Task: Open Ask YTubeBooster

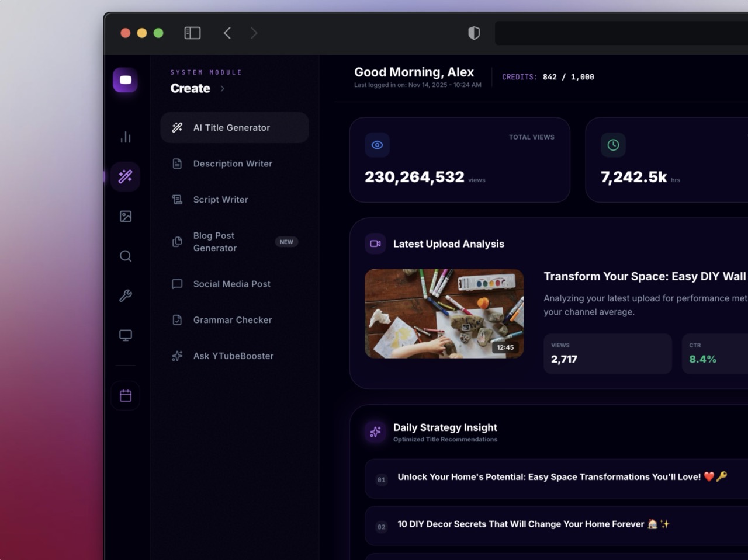Action: pos(234,356)
